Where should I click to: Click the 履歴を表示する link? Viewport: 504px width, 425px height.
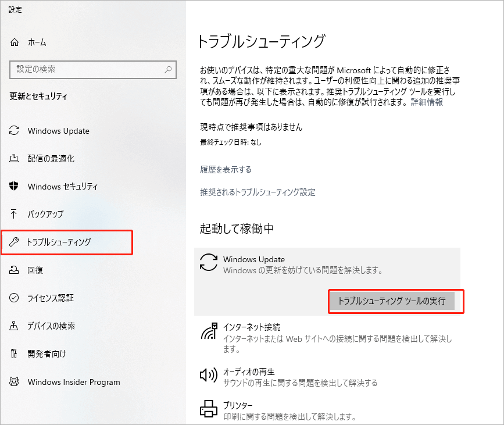[x=226, y=169]
